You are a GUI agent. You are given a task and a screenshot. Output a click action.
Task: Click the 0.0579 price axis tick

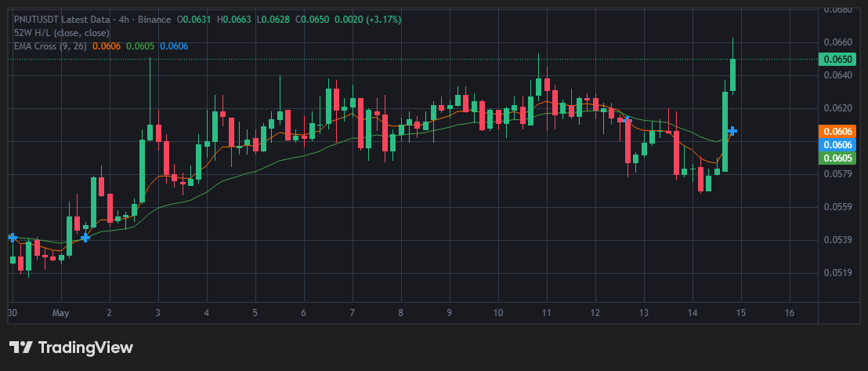(x=837, y=174)
